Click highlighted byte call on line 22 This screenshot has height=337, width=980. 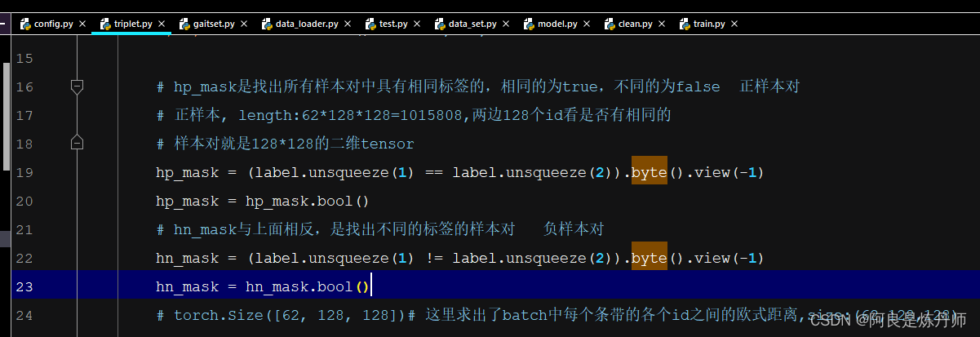click(x=650, y=258)
